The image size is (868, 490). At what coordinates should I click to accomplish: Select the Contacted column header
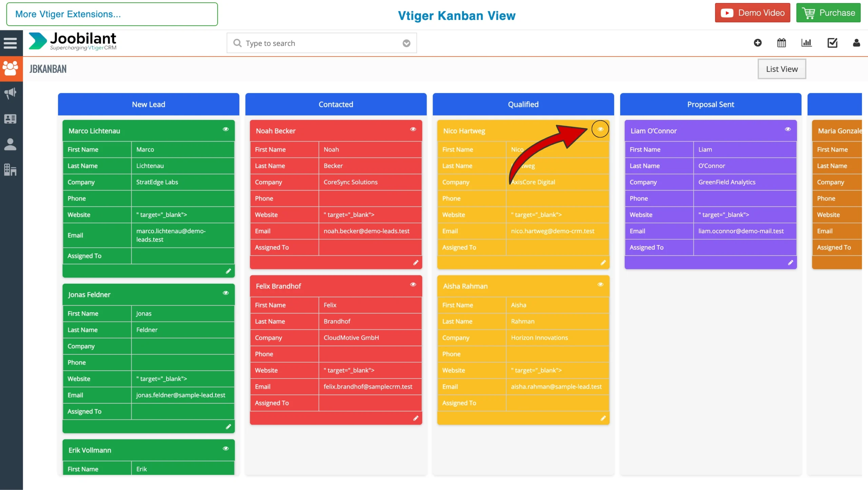(336, 104)
